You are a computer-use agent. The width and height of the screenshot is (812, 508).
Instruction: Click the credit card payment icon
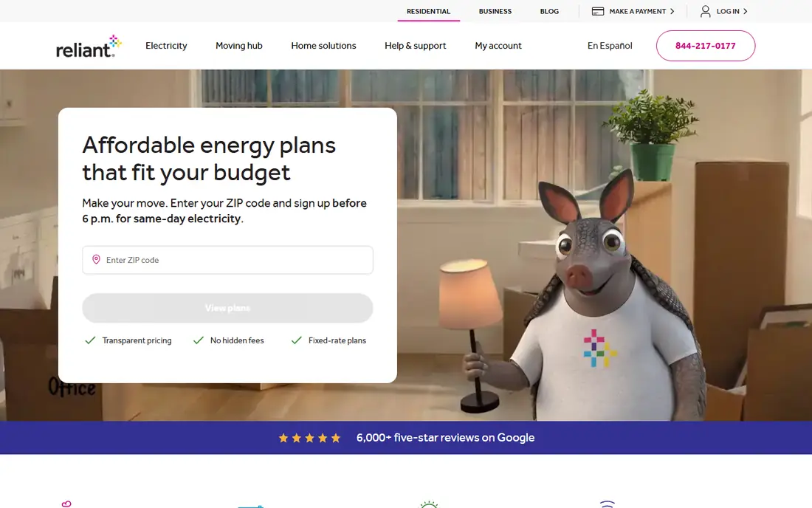point(598,11)
